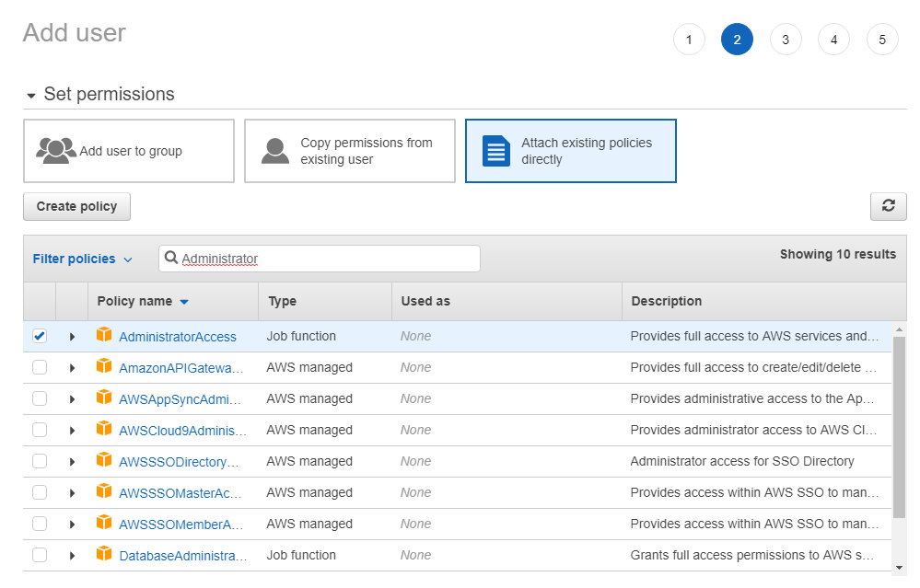Click the AWSSSODirectory policy box icon
The image size is (920, 588).
(x=104, y=459)
